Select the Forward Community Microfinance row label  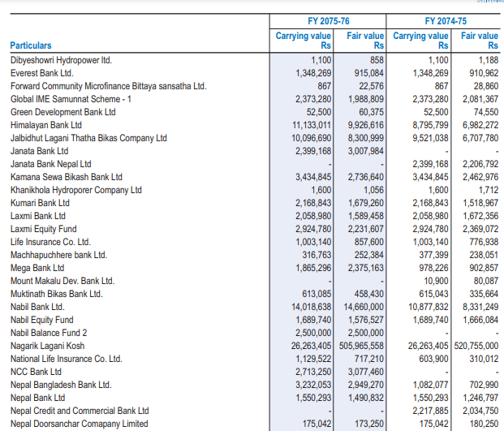[108, 86]
